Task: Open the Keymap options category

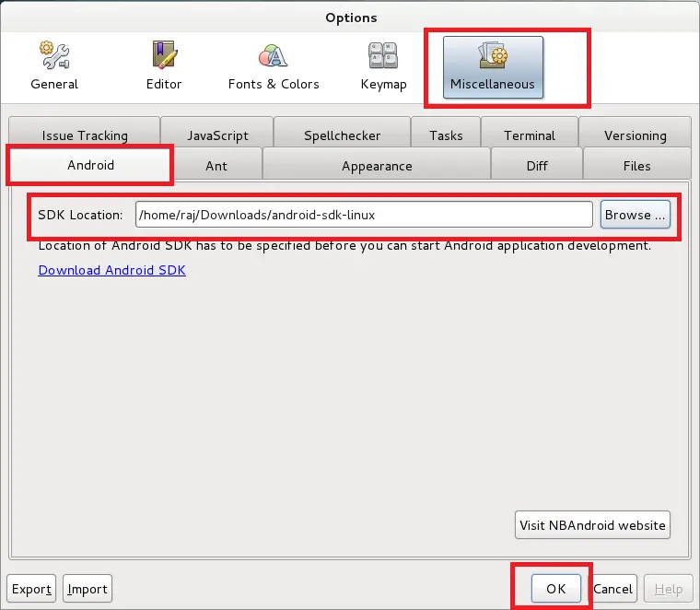Action: pyautogui.click(x=383, y=66)
